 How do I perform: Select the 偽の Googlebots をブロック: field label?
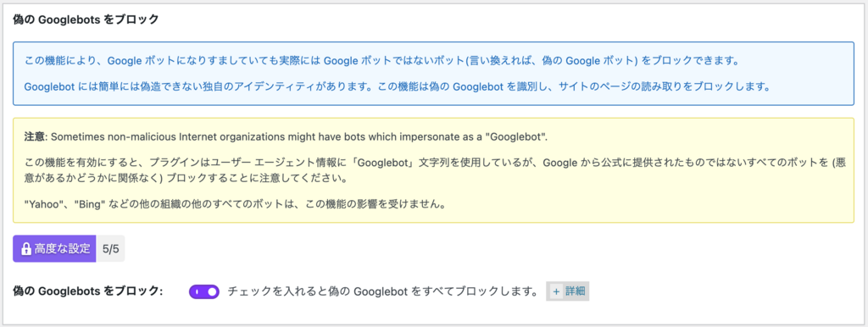[87, 291]
